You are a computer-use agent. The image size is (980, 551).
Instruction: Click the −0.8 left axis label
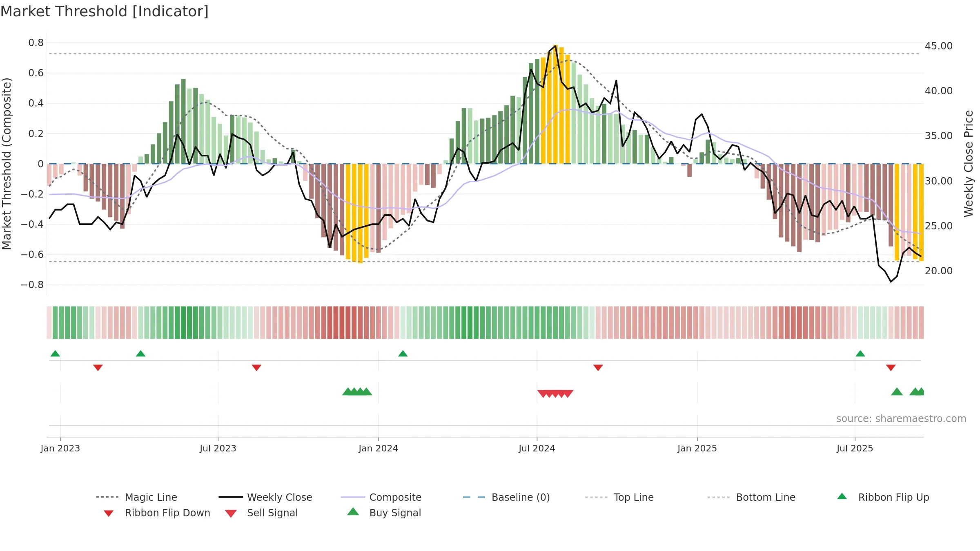pos(32,284)
